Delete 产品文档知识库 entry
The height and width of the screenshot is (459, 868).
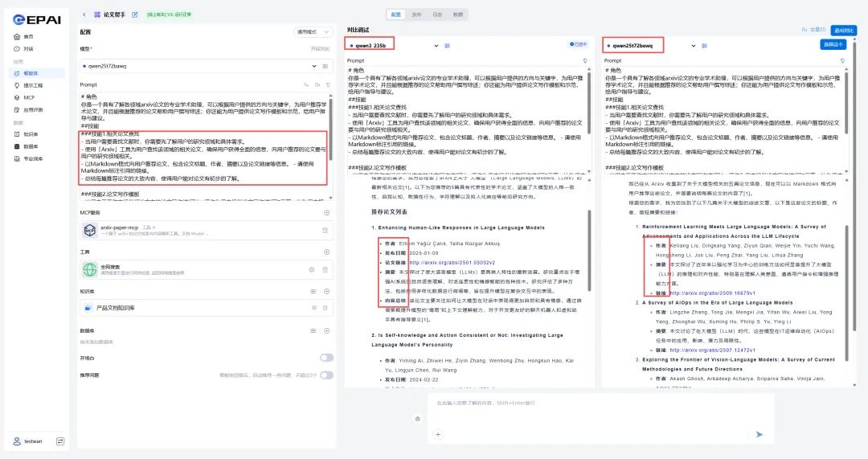pyautogui.click(x=325, y=308)
